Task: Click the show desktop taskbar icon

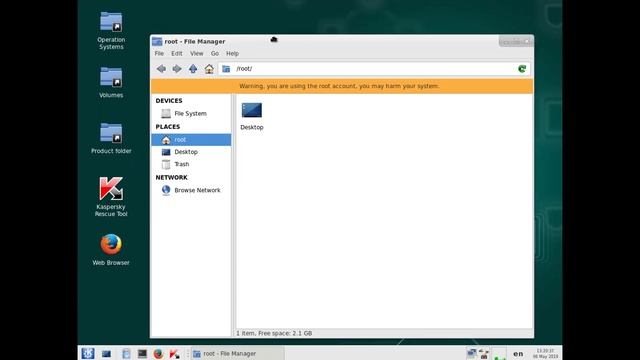Action: pyautogui.click(x=107, y=354)
